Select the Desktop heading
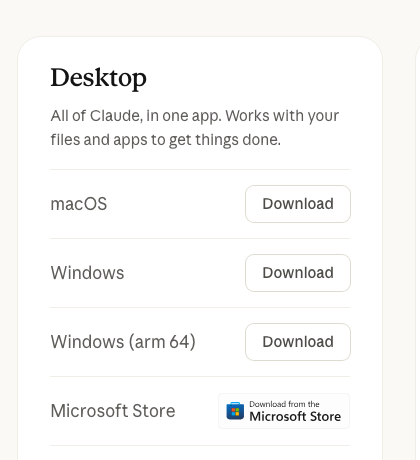420x460 pixels. (x=98, y=78)
